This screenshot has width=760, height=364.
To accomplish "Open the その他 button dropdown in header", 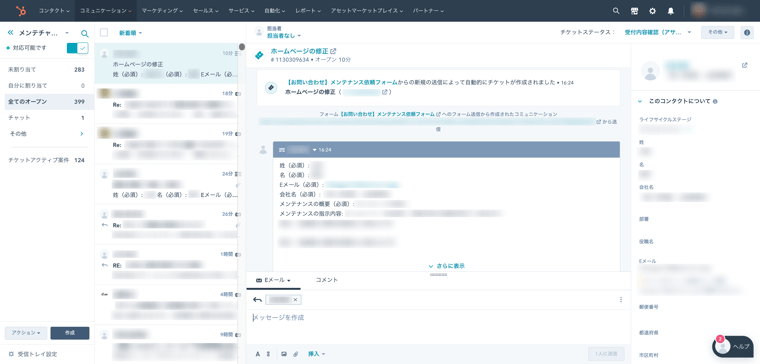I will pyautogui.click(x=717, y=32).
